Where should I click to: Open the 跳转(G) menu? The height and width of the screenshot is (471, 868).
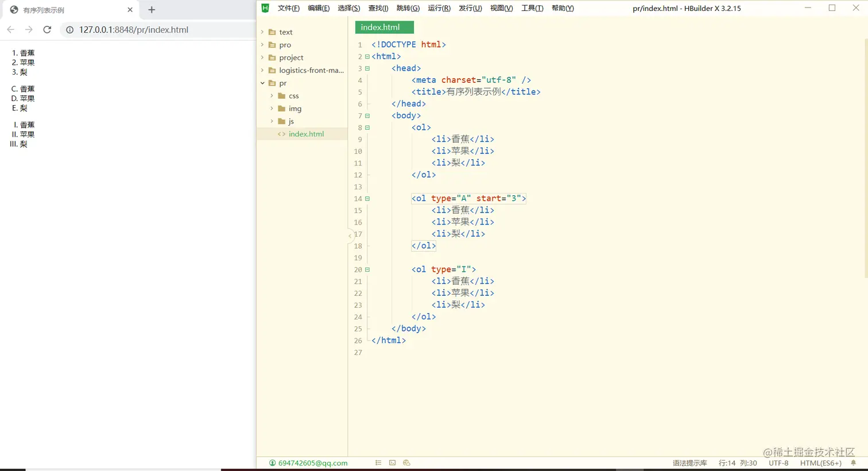(408, 8)
